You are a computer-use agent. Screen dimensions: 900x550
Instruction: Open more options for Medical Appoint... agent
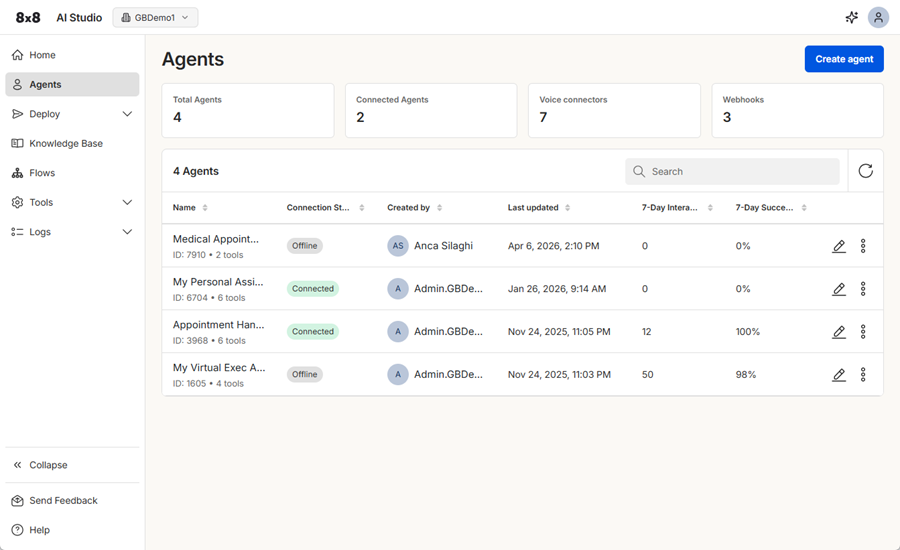point(863,246)
